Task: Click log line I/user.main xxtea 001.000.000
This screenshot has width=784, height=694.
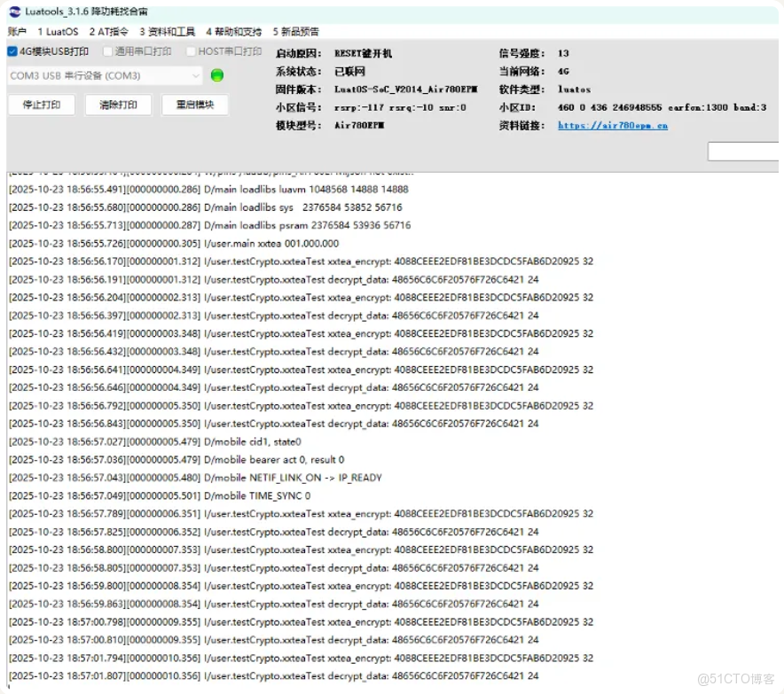Action: tap(174, 244)
